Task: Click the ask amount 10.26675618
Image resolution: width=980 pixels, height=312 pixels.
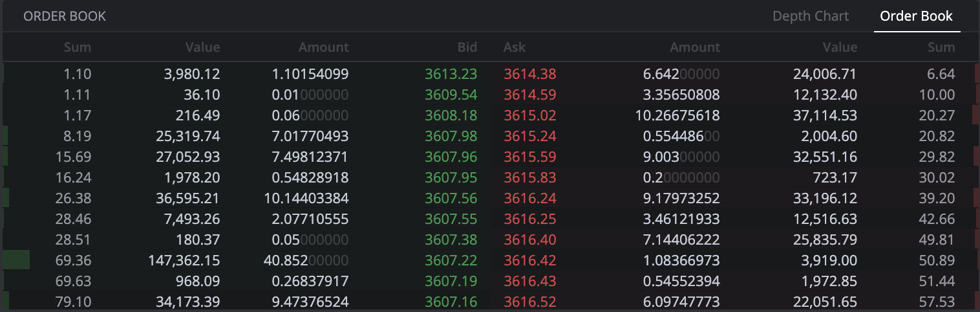Action: [x=677, y=115]
